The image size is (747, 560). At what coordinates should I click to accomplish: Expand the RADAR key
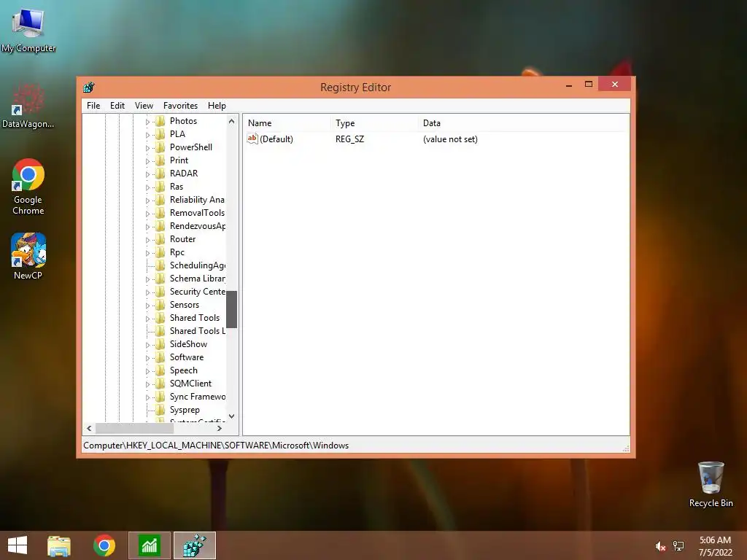click(147, 174)
